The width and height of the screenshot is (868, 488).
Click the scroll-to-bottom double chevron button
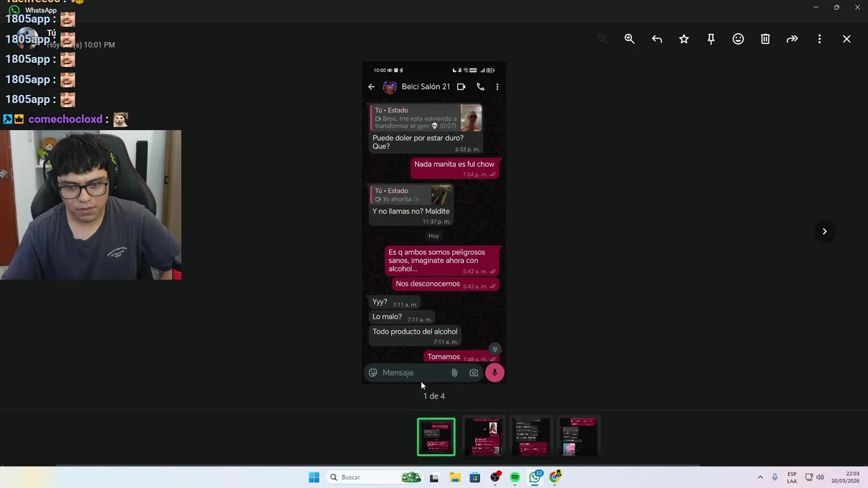(495, 349)
